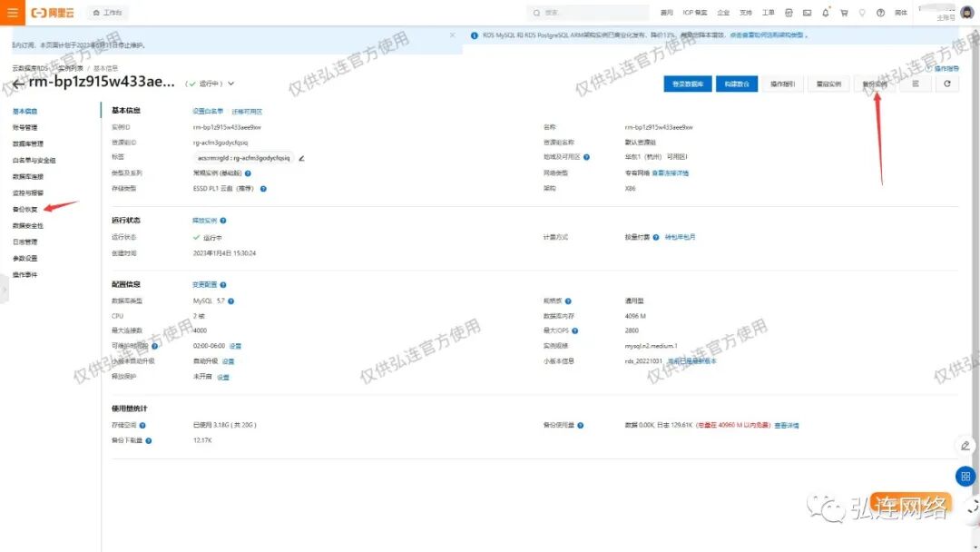980x552 pixels.
Task: Click 设置 link beside 未开启
Action: [x=223, y=378]
